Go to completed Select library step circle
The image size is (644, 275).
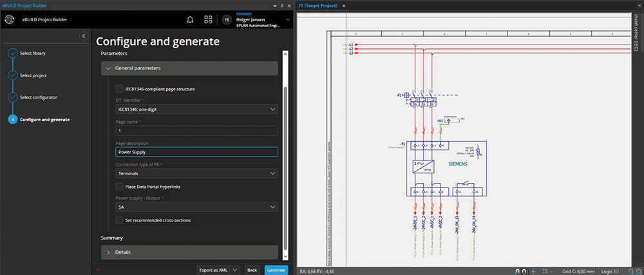click(x=13, y=53)
